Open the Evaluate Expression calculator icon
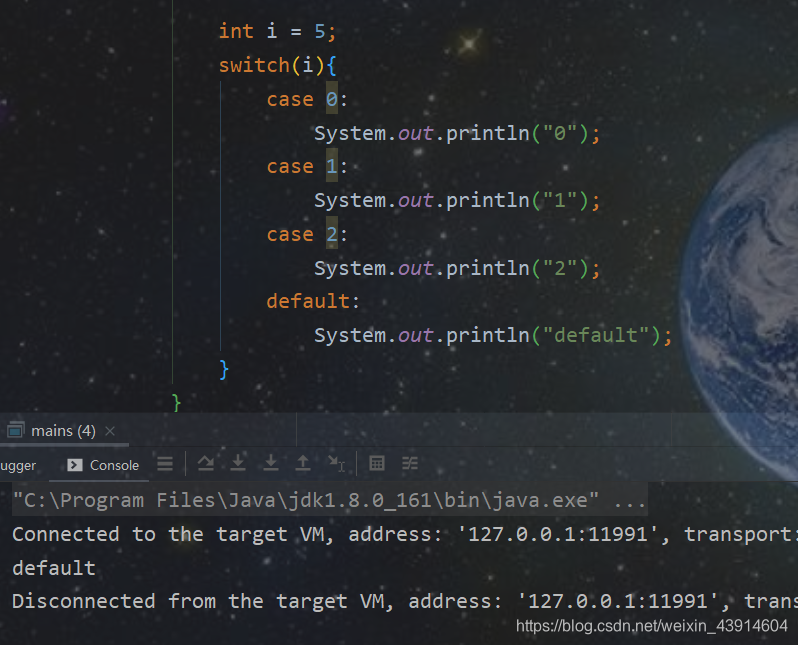Viewport: 798px width, 645px height. (377, 463)
